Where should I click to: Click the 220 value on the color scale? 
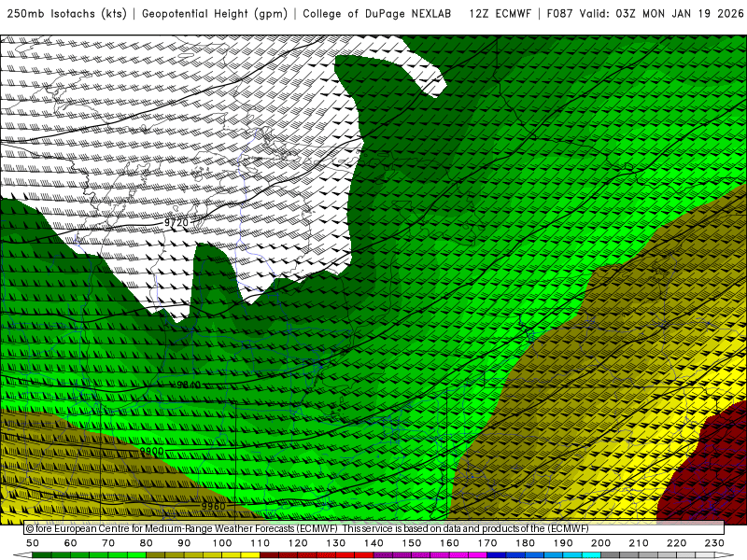point(676,543)
